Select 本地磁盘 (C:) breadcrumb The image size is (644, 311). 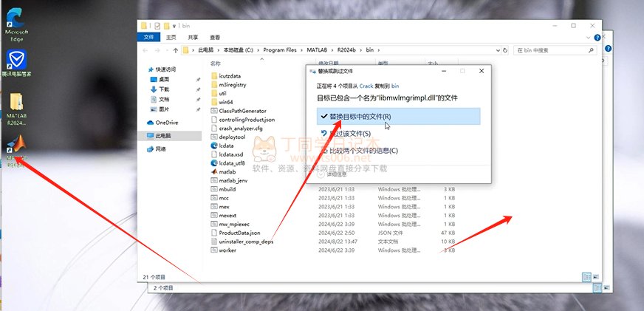239,50
